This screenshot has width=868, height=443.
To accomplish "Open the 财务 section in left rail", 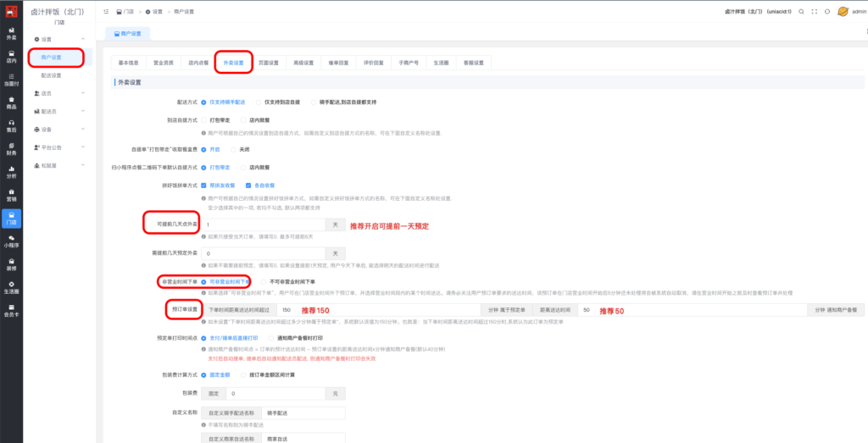I will tap(11, 149).
